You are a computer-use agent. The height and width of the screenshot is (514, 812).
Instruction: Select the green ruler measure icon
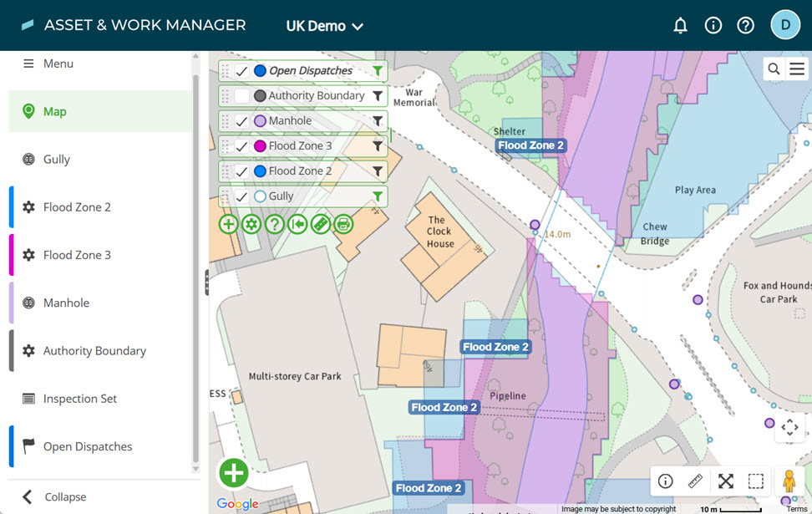tap(321, 224)
